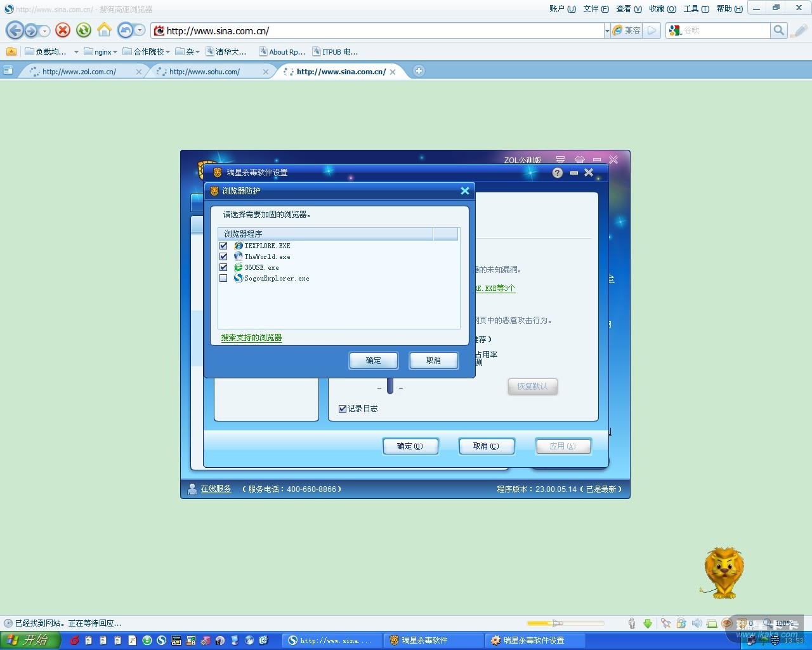
Task: Restore closed tab with the undo icon
Action: tap(126, 30)
